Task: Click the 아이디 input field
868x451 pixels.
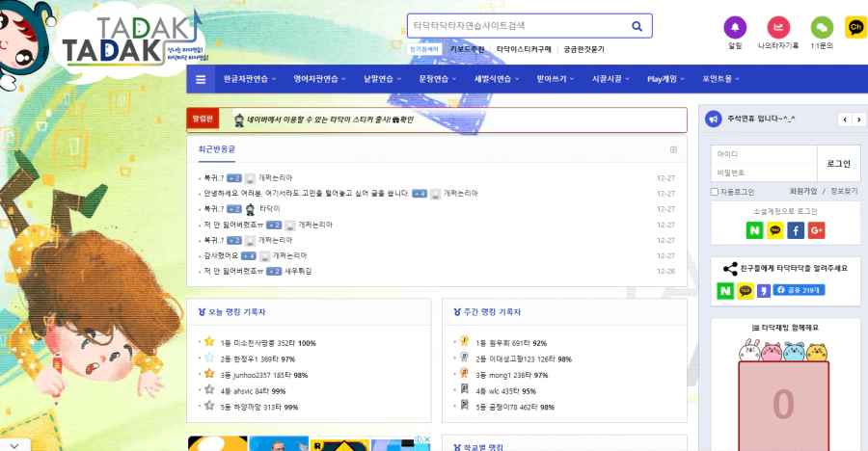Action: 764,154
